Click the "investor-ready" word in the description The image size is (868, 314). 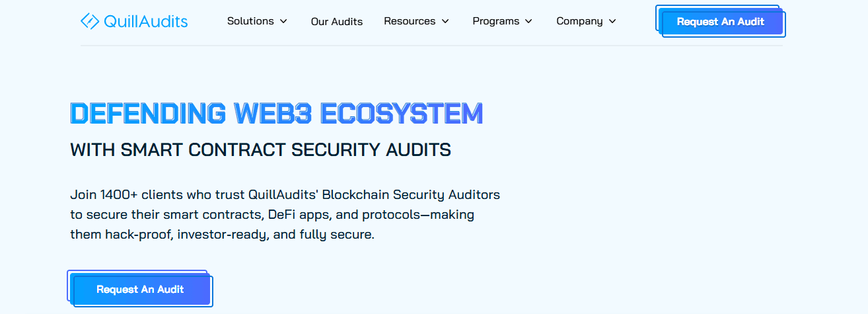pos(222,235)
